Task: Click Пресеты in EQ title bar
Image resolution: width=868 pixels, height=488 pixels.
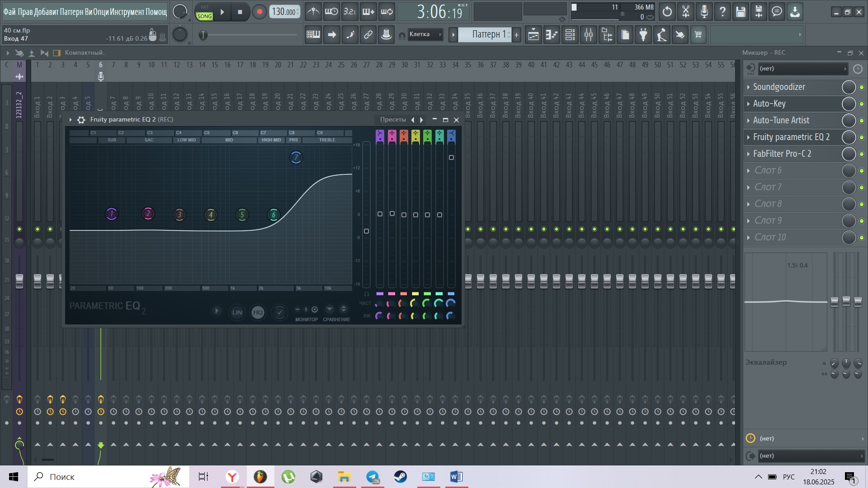Action: pyautogui.click(x=392, y=120)
